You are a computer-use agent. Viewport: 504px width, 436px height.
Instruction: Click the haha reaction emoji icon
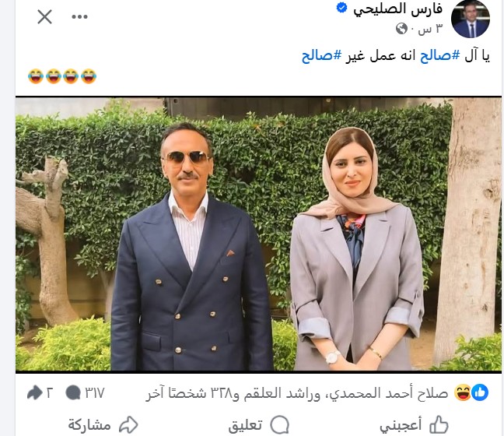click(463, 393)
